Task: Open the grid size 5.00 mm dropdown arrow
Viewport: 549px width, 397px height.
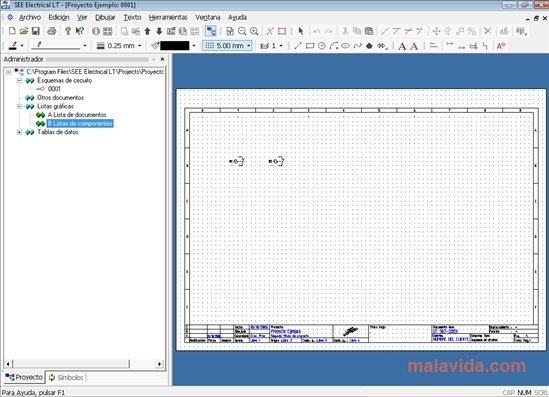Action: pyautogui.click(x=249, y=46)
